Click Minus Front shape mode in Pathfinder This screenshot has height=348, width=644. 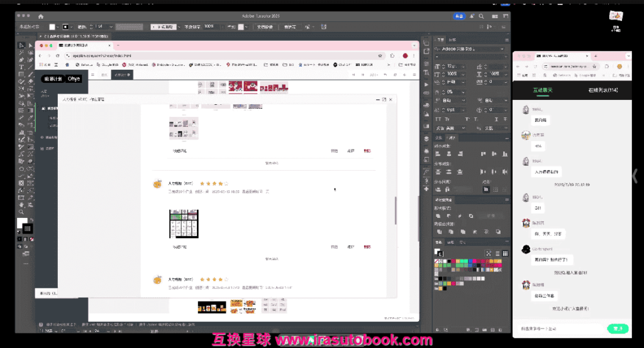coord(449,216)
